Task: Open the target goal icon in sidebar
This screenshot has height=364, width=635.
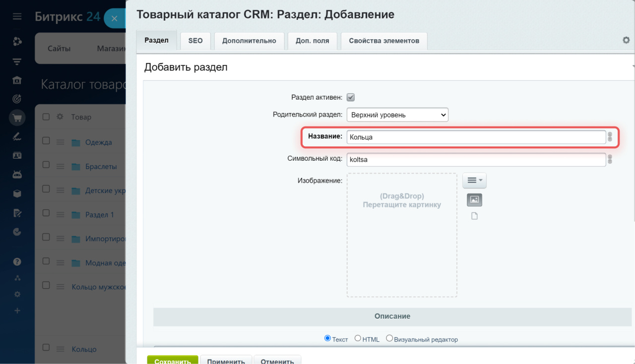Action: point(17,99)
